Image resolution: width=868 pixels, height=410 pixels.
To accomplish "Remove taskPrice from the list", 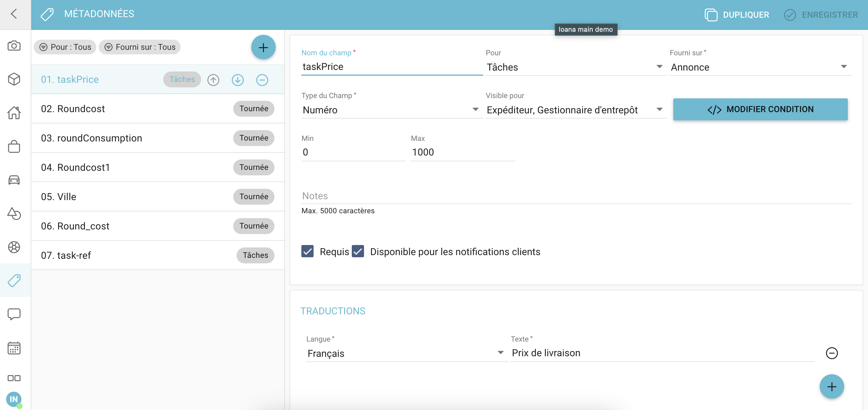I will click(262, 80).
